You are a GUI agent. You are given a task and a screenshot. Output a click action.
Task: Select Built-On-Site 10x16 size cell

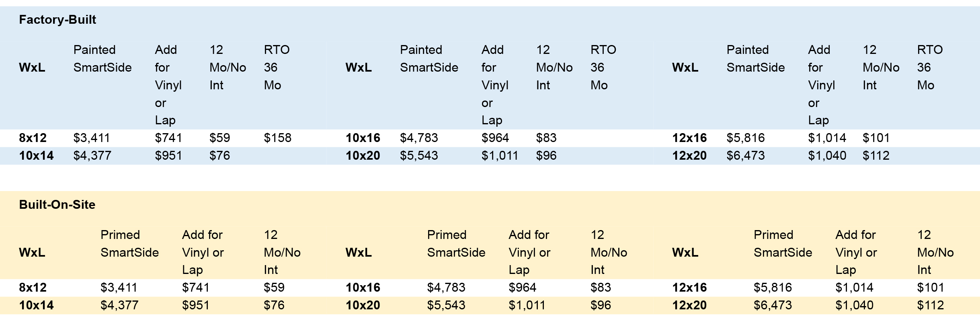pyautogui.click(x=363, y=288)
